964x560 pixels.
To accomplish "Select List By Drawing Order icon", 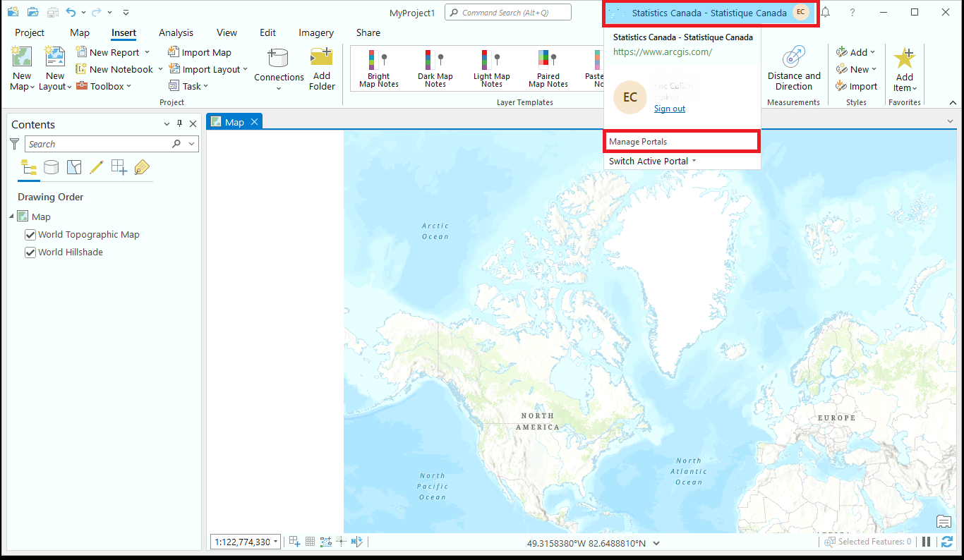I will (x=29, y=167).
